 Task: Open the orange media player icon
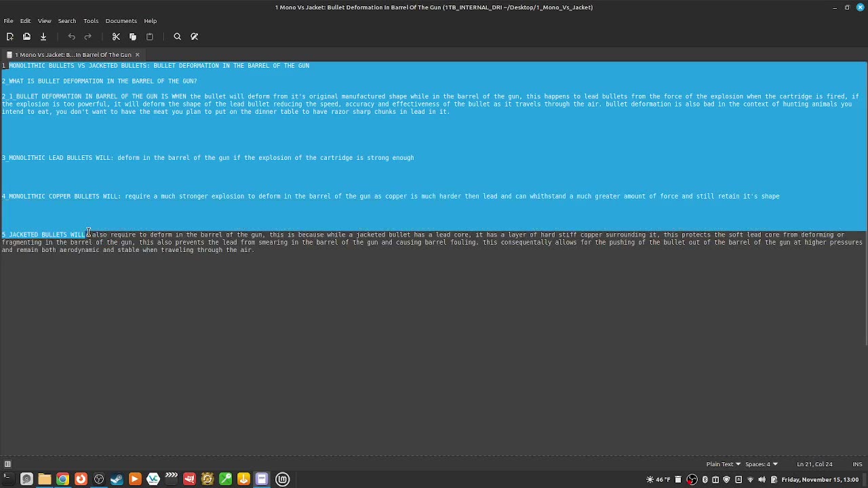pos(135,479)
